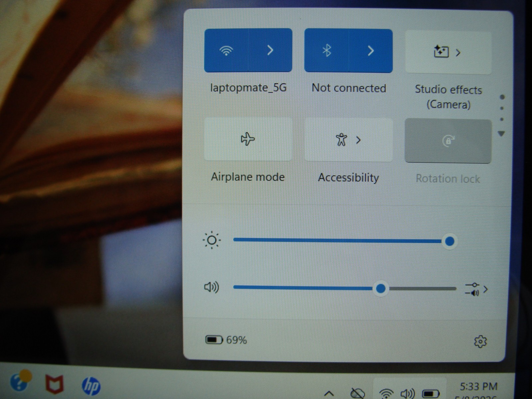Viewport: 532px width, 399px height.
Task: Click the Airplane mode label
Action: (x=248, y=177)
